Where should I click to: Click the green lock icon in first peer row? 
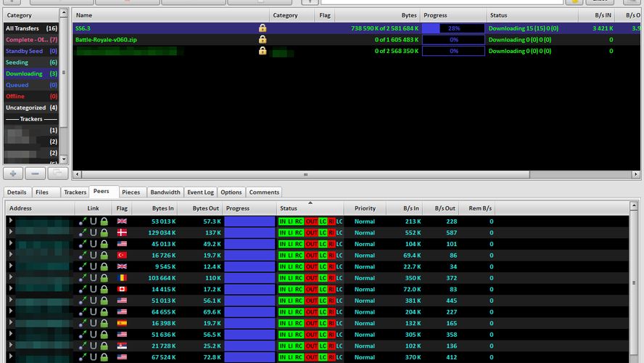(x=104, y=221)
